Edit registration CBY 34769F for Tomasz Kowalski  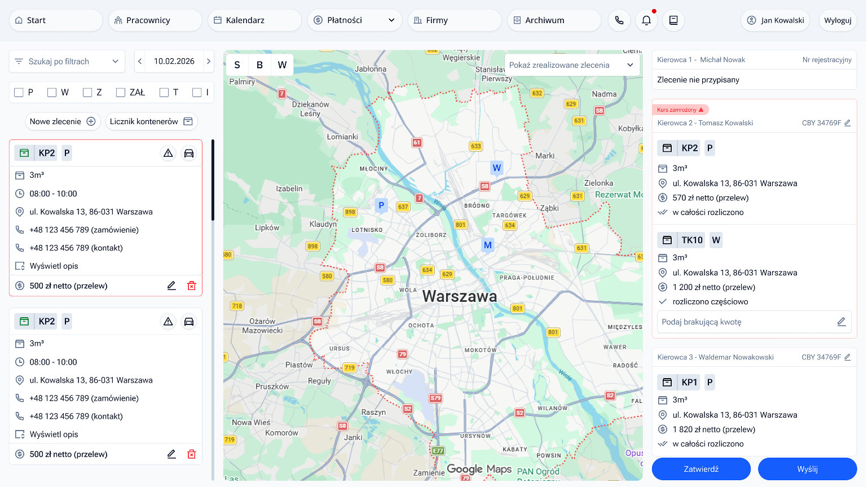pos(848,122)
